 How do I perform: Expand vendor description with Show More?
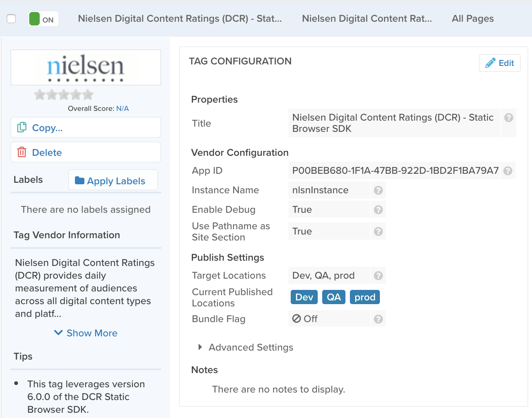pyautogui.click(x=86, y=333)
